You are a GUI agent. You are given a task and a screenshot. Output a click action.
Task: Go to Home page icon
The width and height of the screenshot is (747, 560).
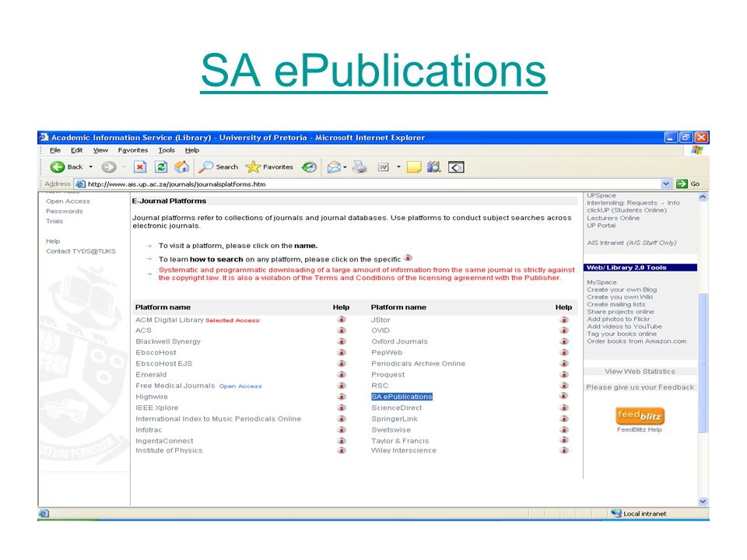181,167
